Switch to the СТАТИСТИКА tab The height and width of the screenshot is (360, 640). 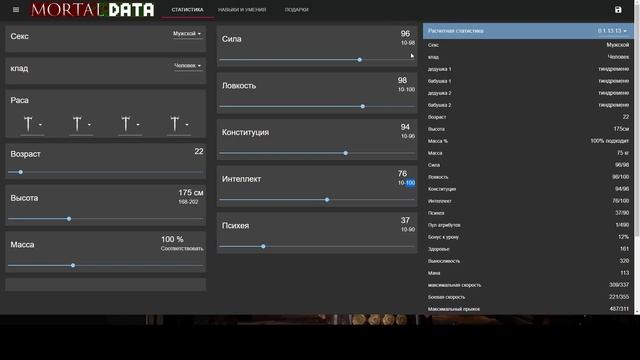187,10
